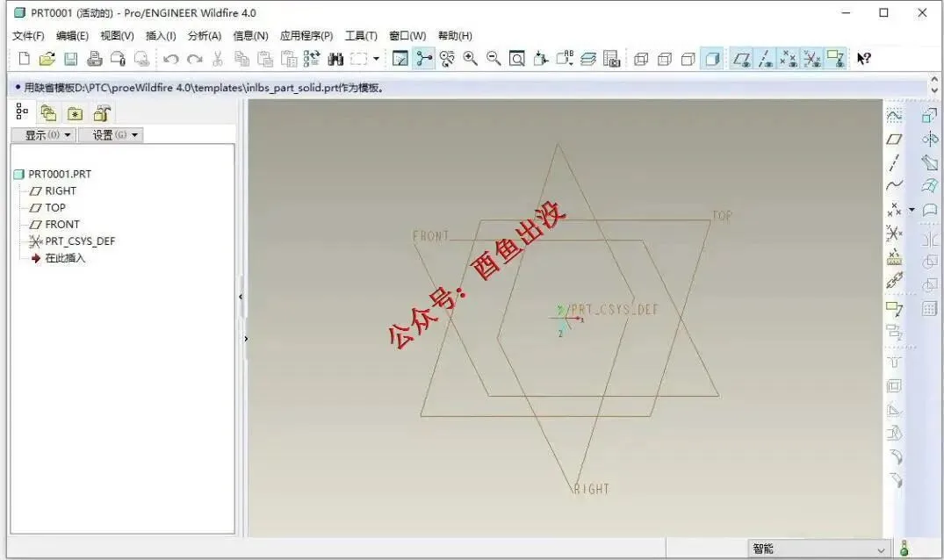Click the Reference feature chain icon
This screenshot has width=944, height=560.
click(894, 281)
